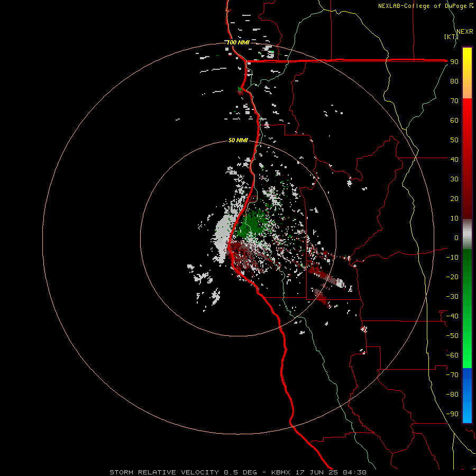Screen dimensions: 476x476
Task: Click the "17 JUN 25" date text
Action: point(317,472)
